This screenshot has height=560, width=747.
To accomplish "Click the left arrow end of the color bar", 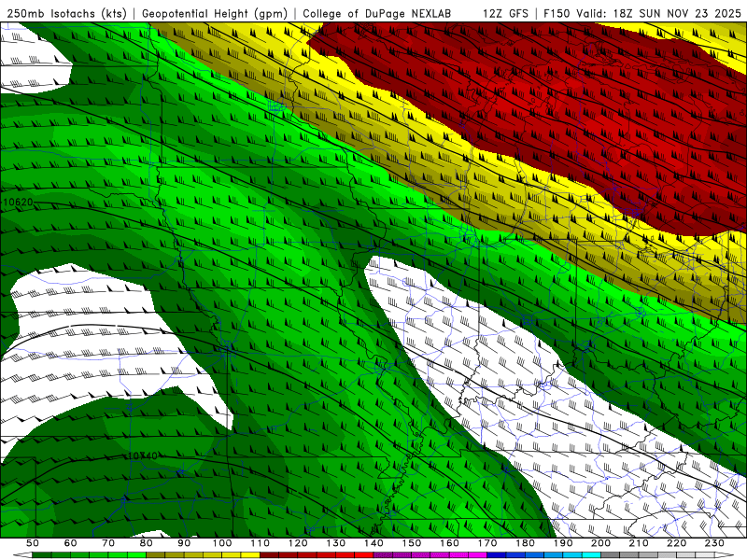I will (x=22, y=555).
